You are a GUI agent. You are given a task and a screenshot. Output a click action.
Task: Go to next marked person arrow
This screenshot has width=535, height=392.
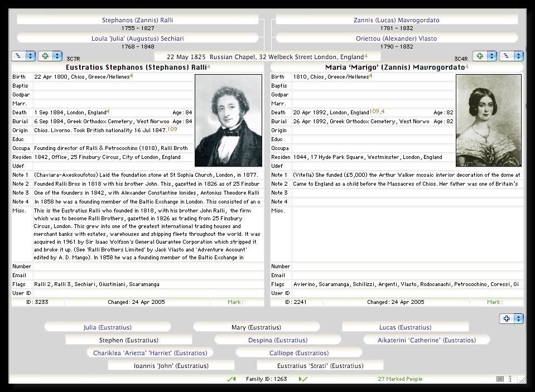point(303,379)
